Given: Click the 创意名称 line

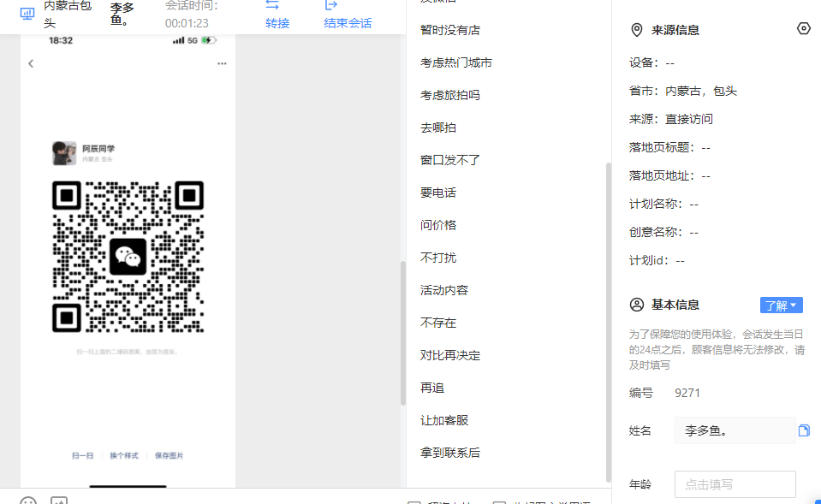Looking at the screenshot, I should pos(663,233).
